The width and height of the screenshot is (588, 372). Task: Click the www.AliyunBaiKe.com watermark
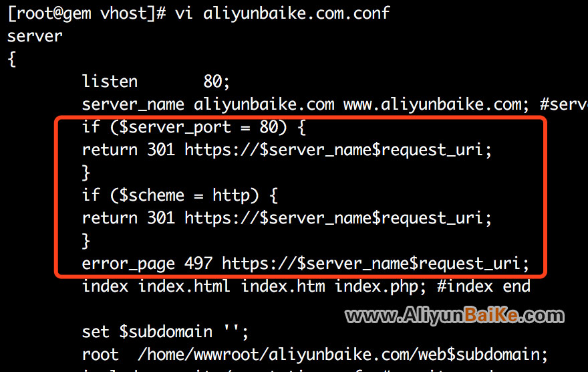coord(454,315)
